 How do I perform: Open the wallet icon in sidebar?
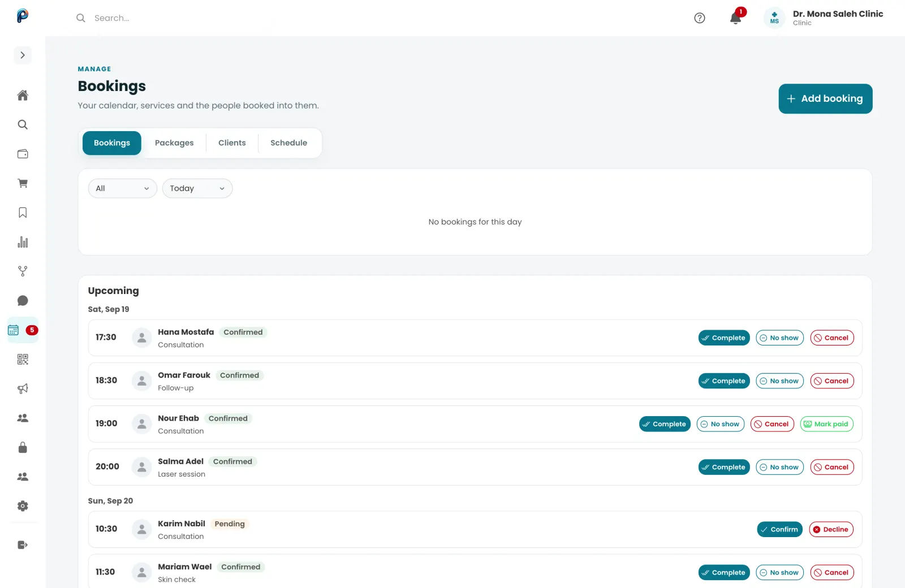coord(23,154)
